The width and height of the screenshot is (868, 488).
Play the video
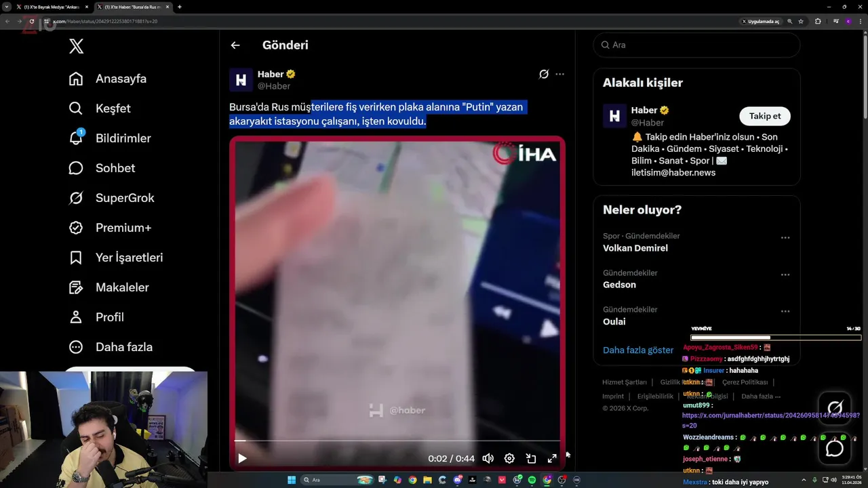[242, 459]
